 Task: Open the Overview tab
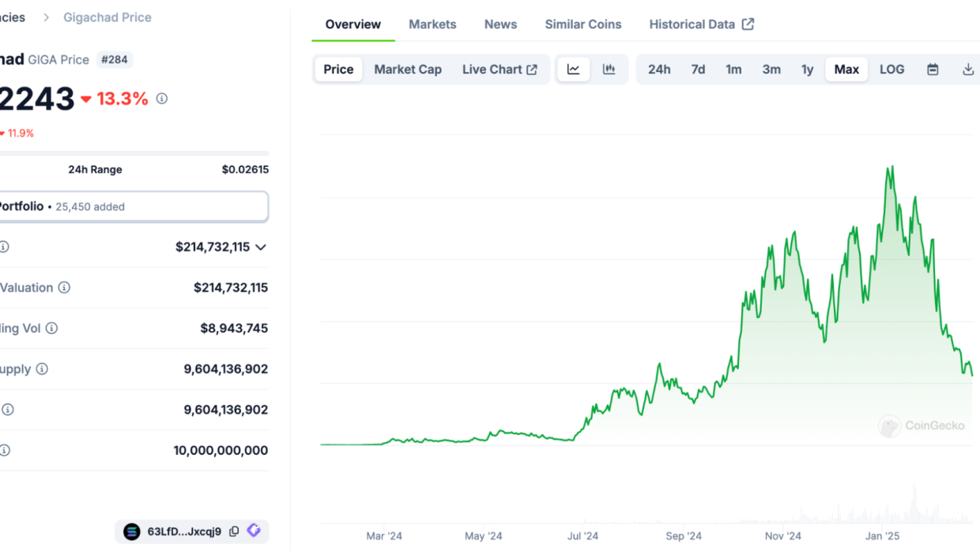[353, 25]
